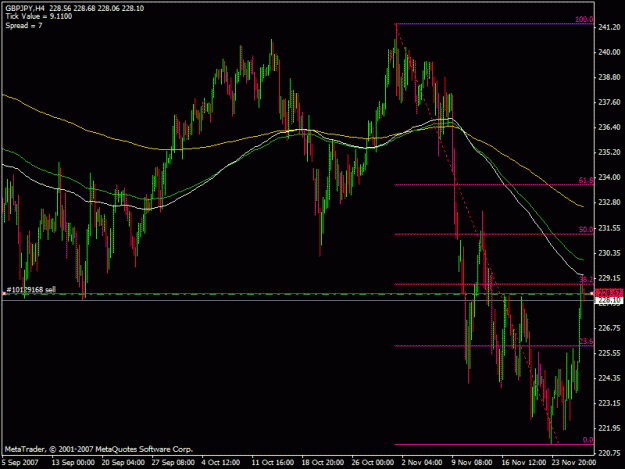The image size is (625, 469).
Task: Click the 237.60 price on the scale
Action: [609, 102]
